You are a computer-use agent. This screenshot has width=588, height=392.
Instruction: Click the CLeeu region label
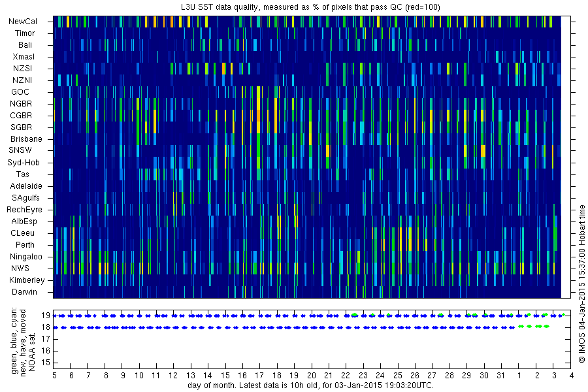point(22,233)
